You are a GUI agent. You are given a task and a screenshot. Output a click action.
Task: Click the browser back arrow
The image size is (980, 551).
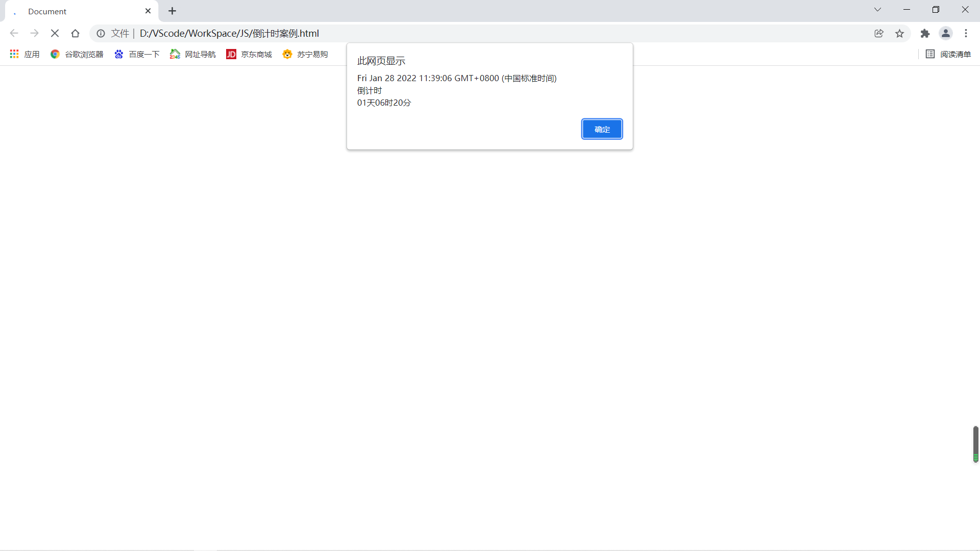[14, 33]
